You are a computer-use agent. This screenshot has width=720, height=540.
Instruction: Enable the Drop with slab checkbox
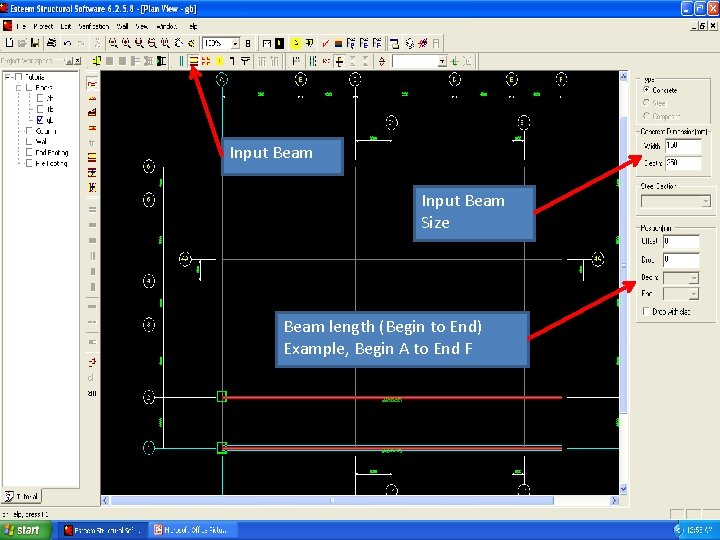[x=646, y=311]
